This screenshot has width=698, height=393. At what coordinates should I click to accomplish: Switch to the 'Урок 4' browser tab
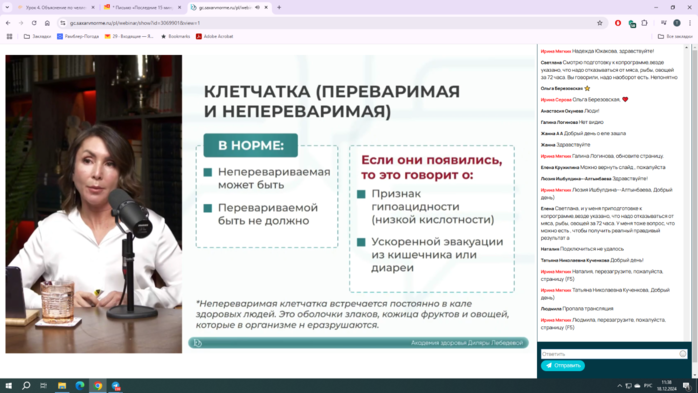(x=56, y=8)
